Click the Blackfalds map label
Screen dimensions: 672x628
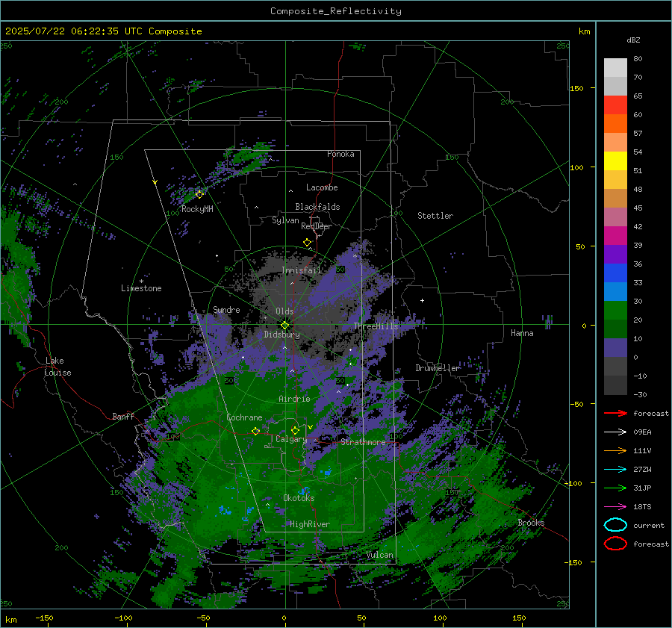(x=317, y=207)
